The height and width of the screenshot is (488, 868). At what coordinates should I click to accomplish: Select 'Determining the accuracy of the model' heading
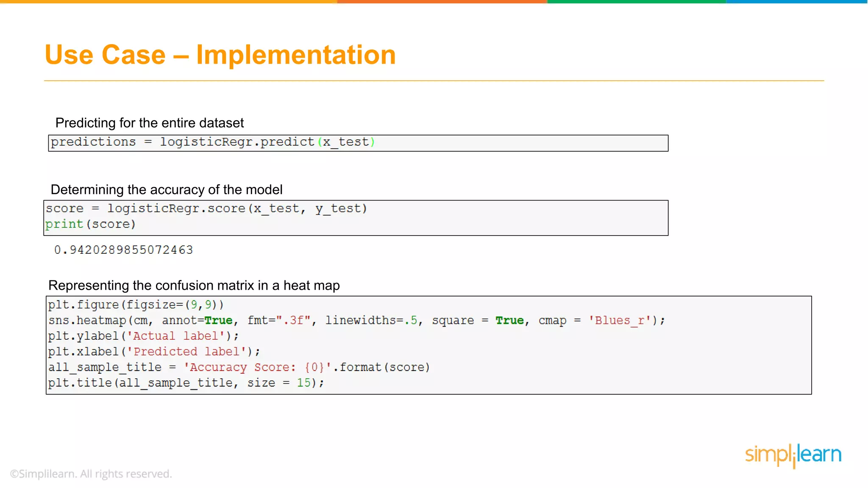pos(167,189)
